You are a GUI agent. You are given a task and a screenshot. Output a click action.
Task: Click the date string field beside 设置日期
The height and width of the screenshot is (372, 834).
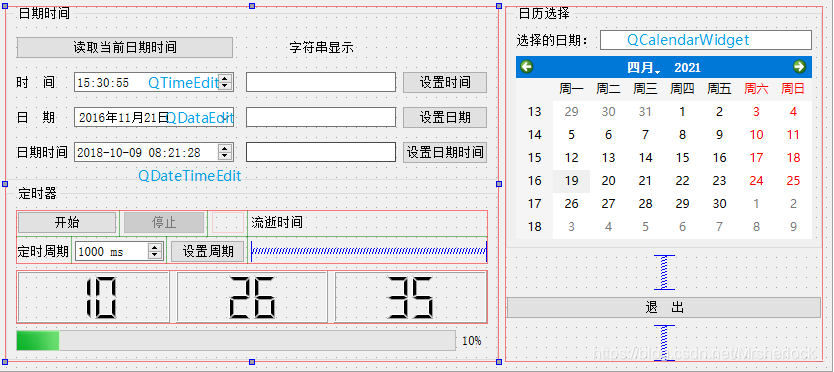click(x=321, y=117)
